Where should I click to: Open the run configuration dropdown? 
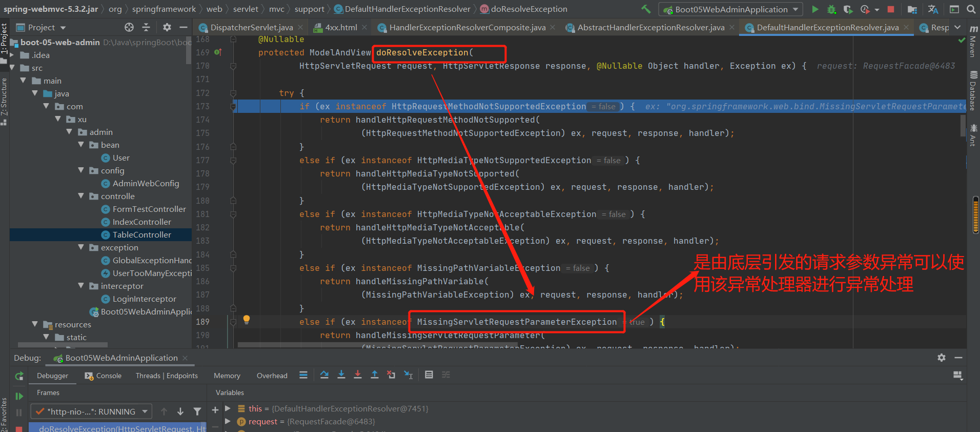pos(731,9)
